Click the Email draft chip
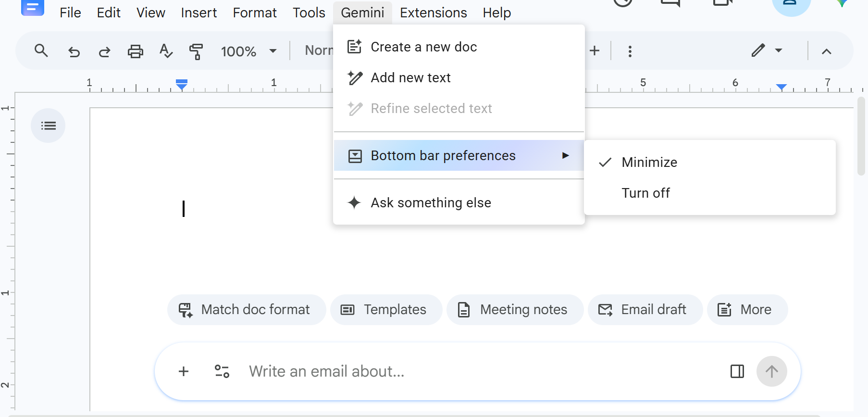Viewport: 868px width, 417px height. [645, 309]
